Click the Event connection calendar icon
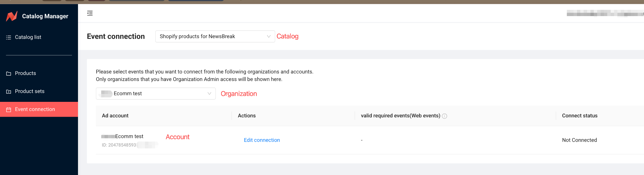This screenshot has width=644, height=175. pos(8,110)
